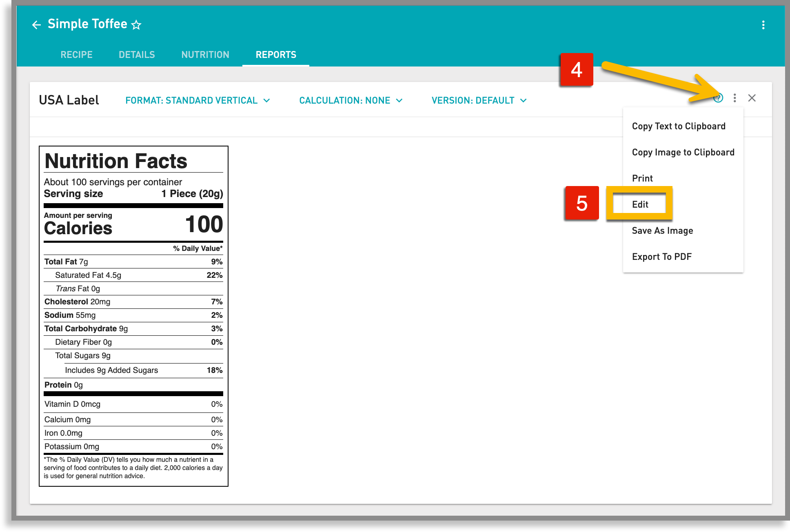Open the label options kebab menu
Image resolution: width=790 pixels, height=532 pixels.
tap(735, 98)
